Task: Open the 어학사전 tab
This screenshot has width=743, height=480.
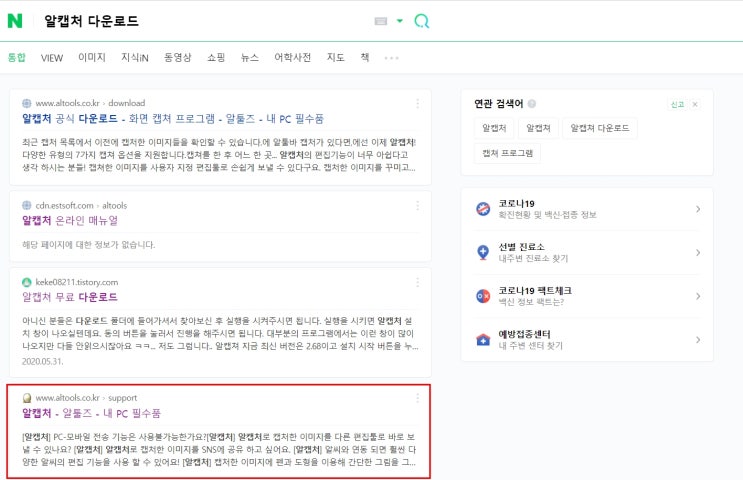Action: (x=292, y=57)
